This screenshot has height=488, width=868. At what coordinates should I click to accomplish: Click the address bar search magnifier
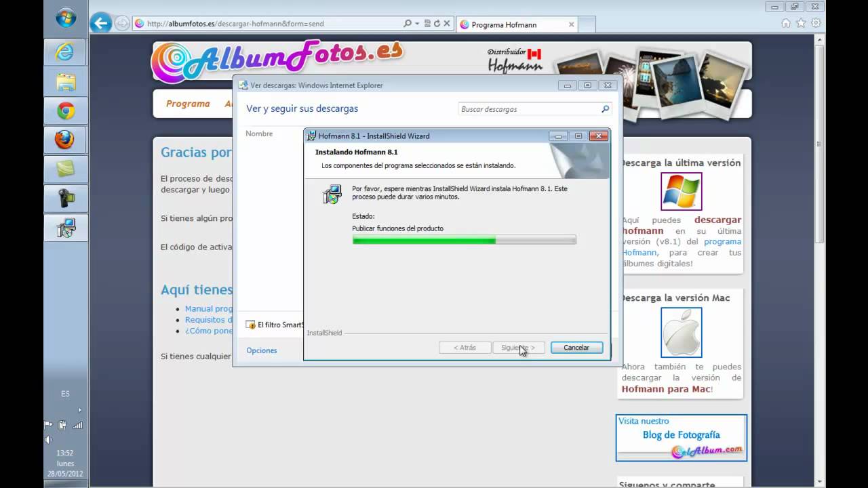(x=407, y=24)
